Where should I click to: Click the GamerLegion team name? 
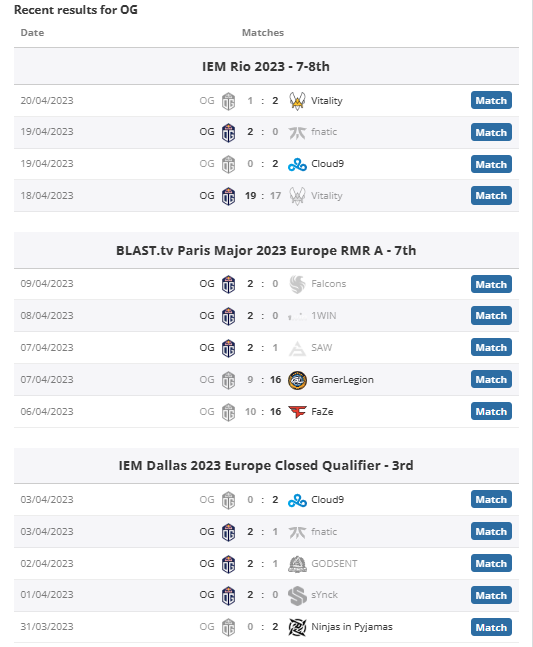click(342, 380)
